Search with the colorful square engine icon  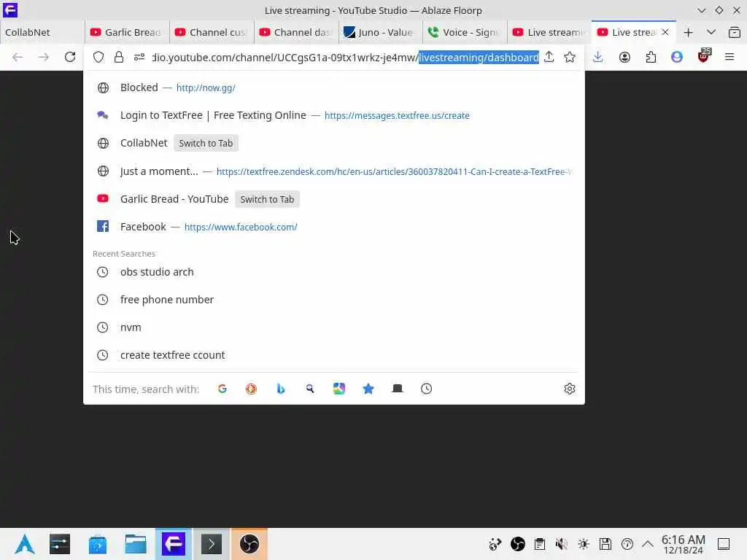coord(338,389)
